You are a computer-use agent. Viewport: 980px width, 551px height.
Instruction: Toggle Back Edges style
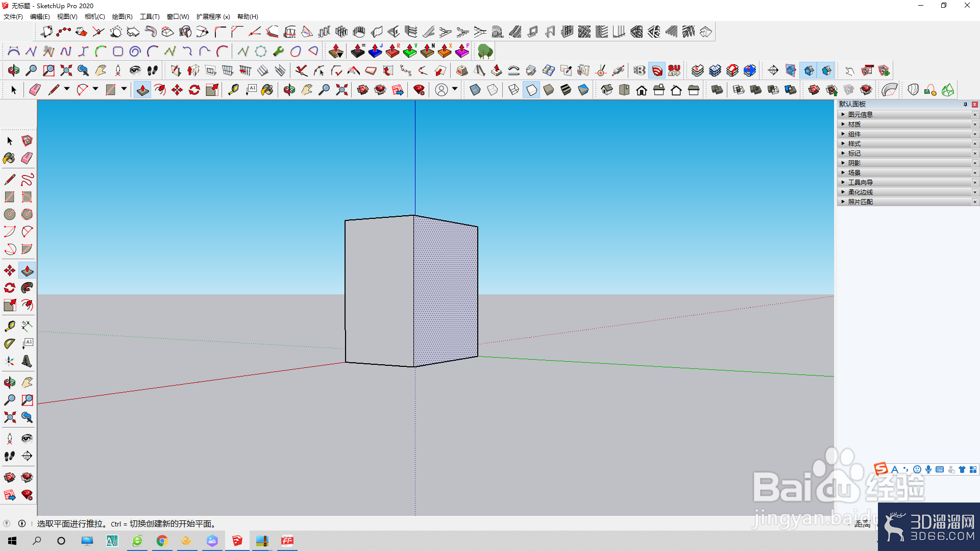tap(493, 90)
